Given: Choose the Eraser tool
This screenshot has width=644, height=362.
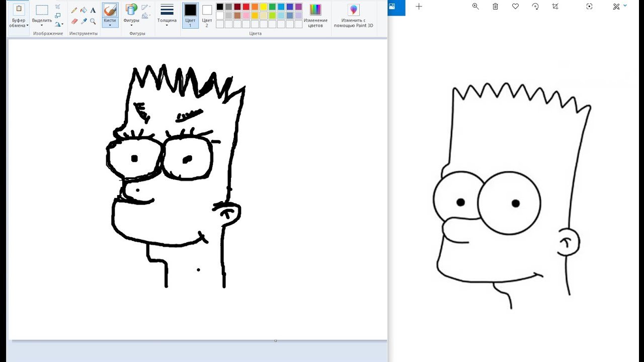Looking at the screenshot, I should [74, 22].
